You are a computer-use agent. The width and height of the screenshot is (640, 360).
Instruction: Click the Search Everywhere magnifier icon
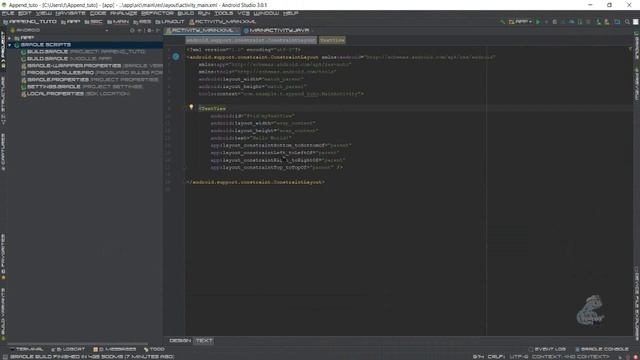[x=627, y=22]
